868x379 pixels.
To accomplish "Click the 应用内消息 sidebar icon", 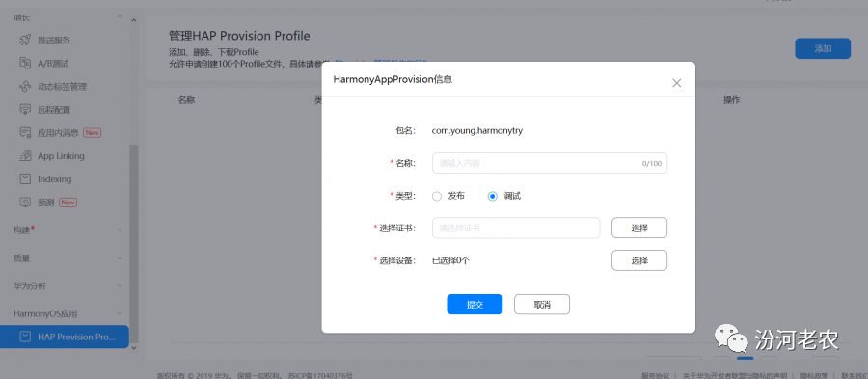I will [25, 133].
